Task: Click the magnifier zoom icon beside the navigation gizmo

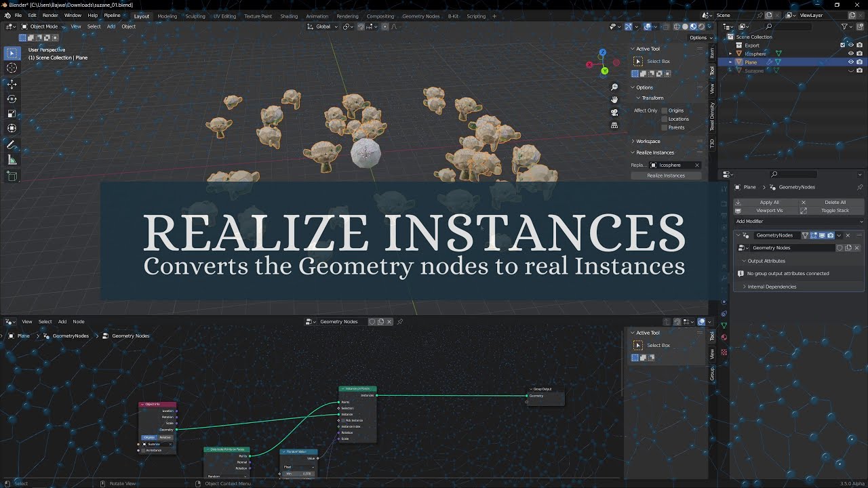Action: 614,87
